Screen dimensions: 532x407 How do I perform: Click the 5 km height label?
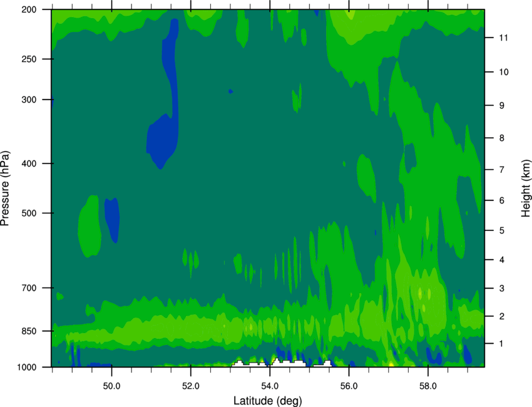pos(502,231)
